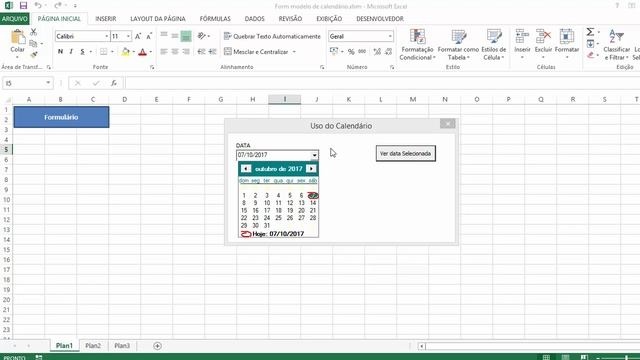Apply percent style format

click(x=351, y=51)
